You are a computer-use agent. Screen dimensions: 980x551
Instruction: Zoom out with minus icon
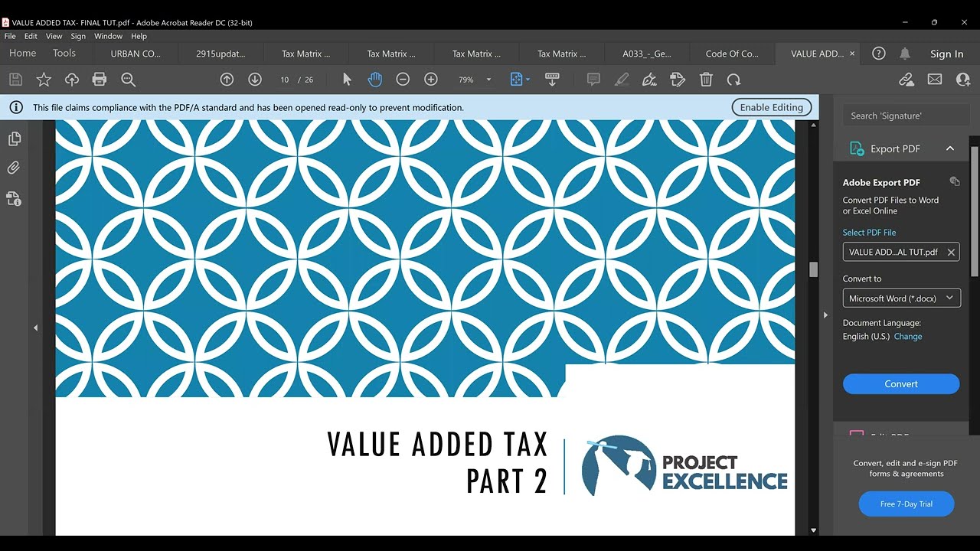click(403, 80)
